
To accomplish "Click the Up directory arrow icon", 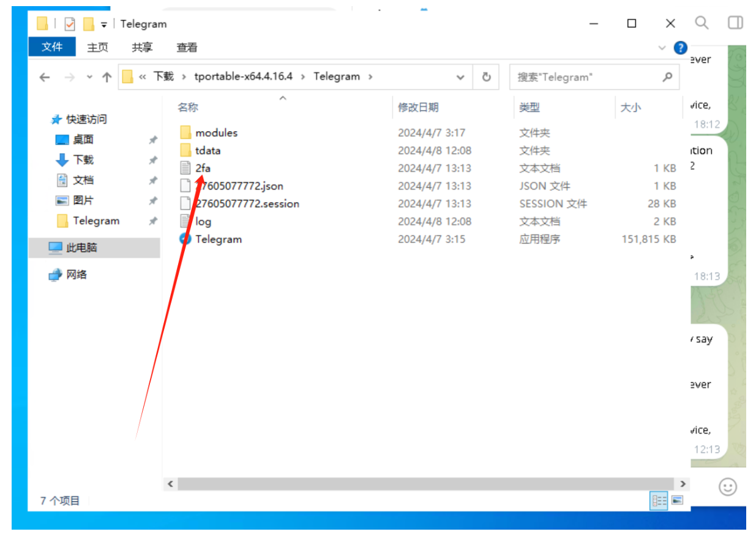I will click(x=107, y=77).
